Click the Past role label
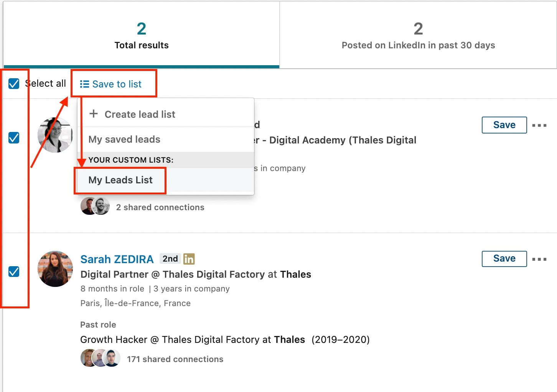The image size is (557, 392). [98, 324]
